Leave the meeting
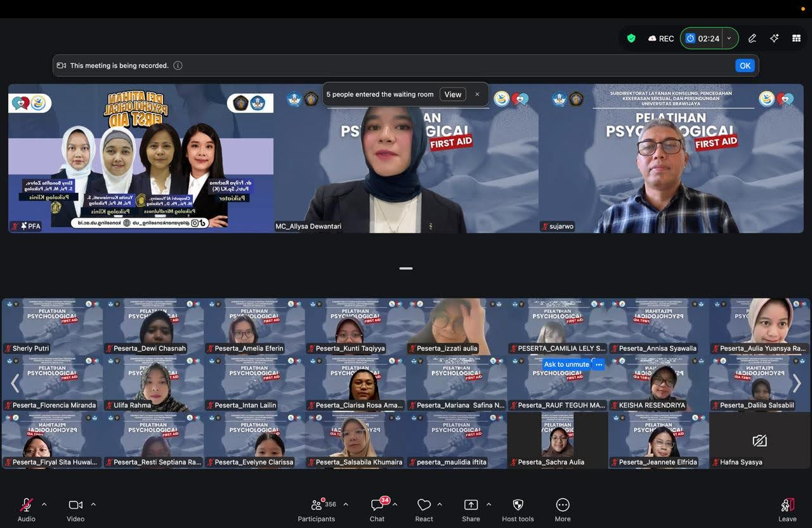The width and height of the screenshot is (812, 528). (x=787, y=510)
